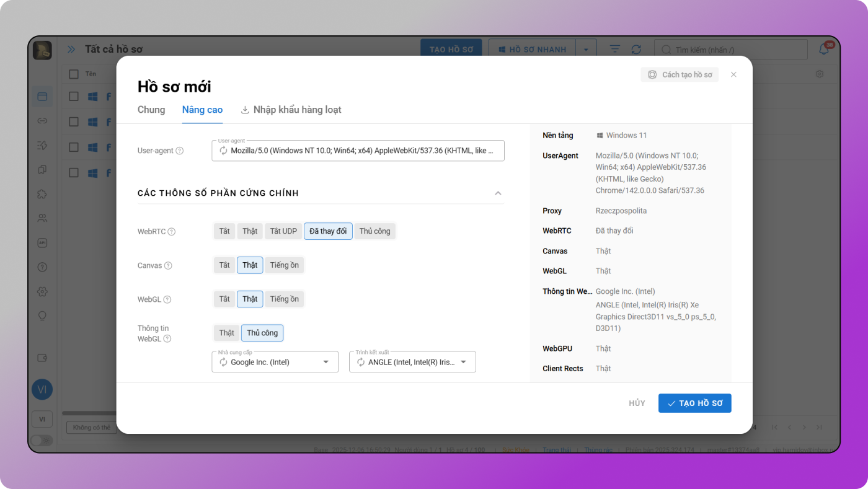Close the Hồ sơ mới dialog with X
Screen dimensions: 868x489
tap(733, 74)
